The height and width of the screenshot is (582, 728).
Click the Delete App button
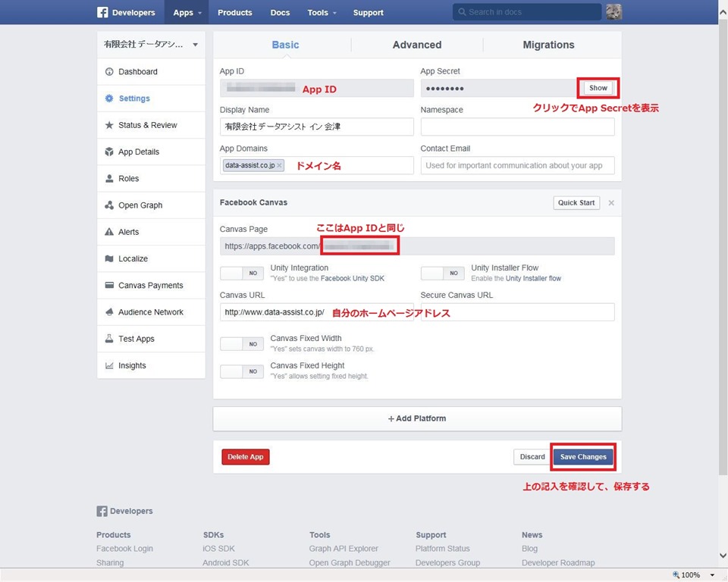[246, 457]
